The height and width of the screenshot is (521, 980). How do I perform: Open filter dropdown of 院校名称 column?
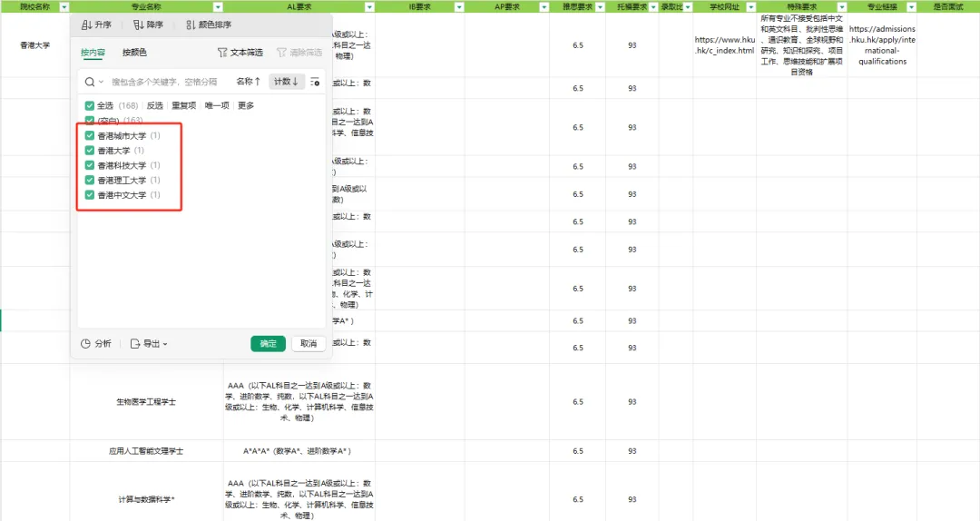64,7
